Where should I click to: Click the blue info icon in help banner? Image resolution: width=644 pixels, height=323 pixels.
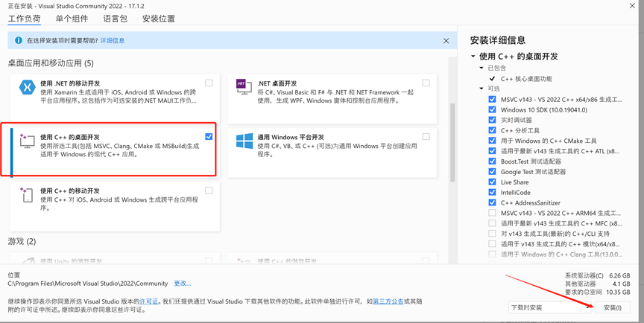coord(18,41)
